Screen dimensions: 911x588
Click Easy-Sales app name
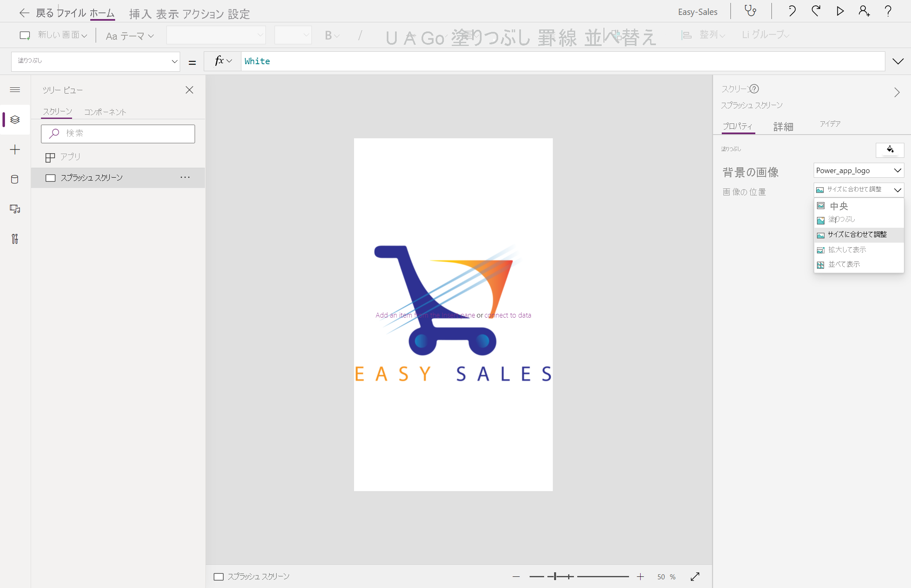[x=698, y=12]
